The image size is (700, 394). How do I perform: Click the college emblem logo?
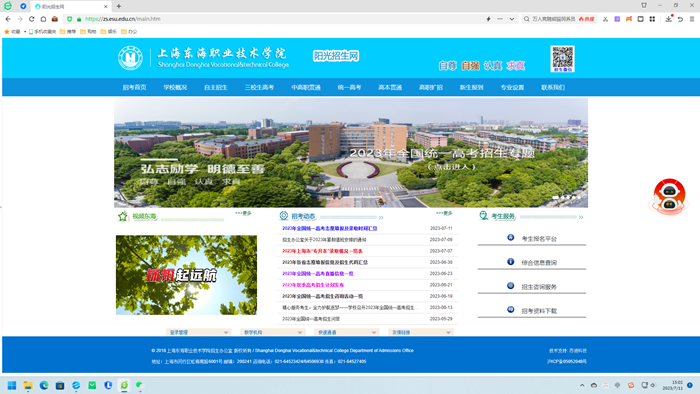(x=130, y=58)
